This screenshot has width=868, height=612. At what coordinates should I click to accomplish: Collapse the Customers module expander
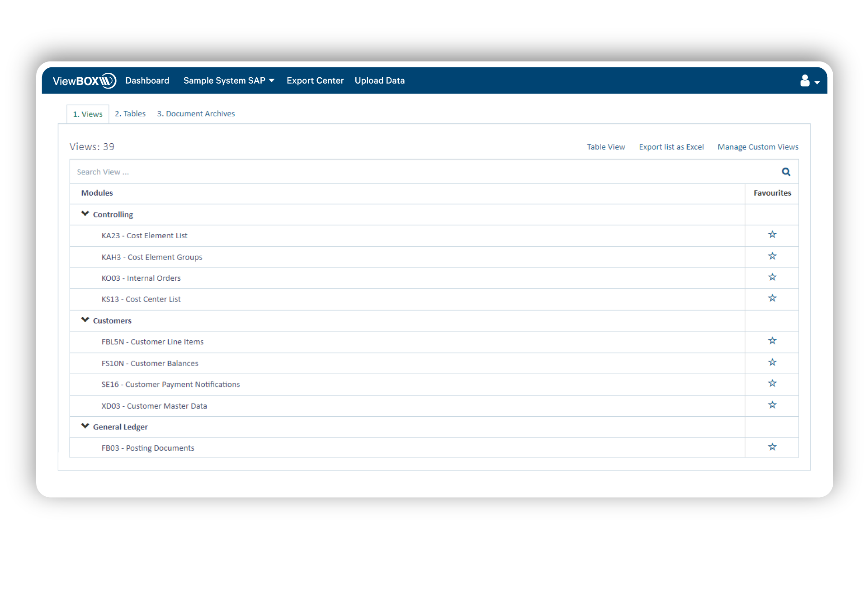click(x=84, y=320)
